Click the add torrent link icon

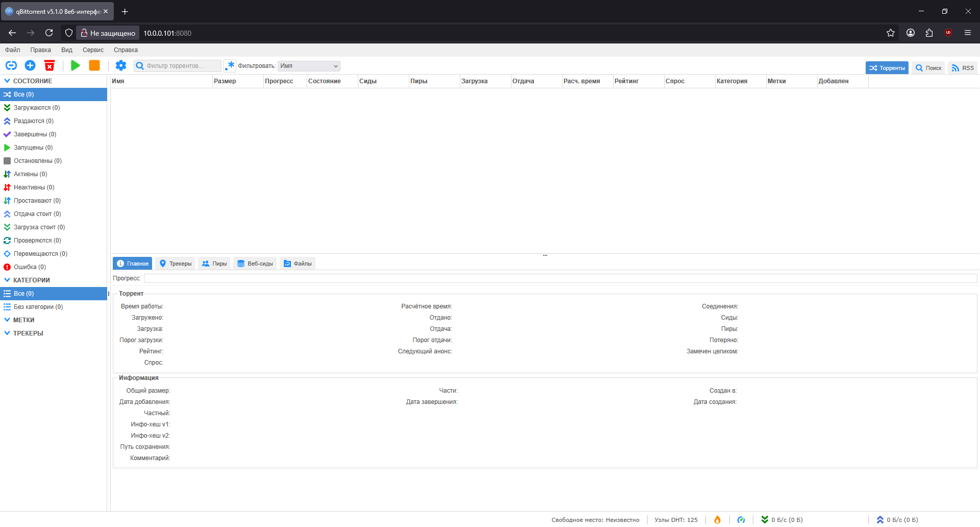pyautogui.click(x=11, y=65)
